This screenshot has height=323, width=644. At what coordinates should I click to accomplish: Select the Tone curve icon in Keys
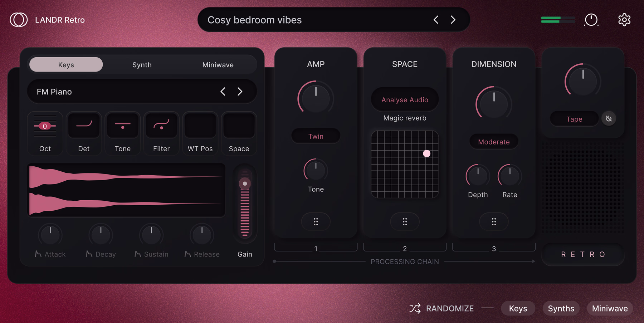[x=123, y=125]
